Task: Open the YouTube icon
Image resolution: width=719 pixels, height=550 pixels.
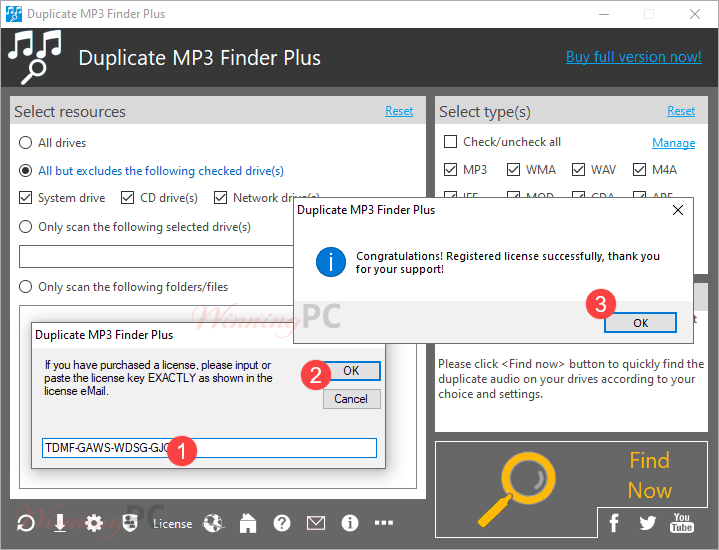Action: click(682, 522)
